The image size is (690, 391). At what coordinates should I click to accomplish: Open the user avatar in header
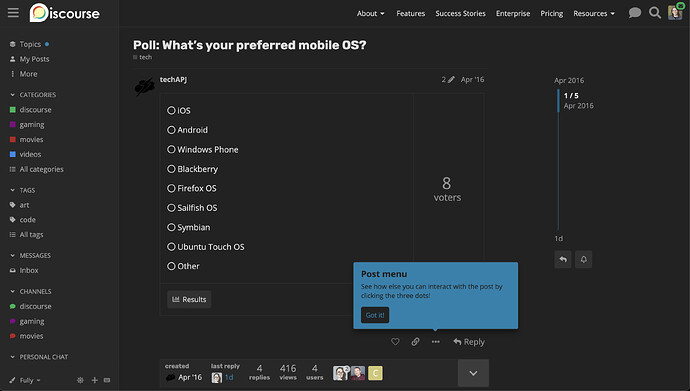click(675, 13)
